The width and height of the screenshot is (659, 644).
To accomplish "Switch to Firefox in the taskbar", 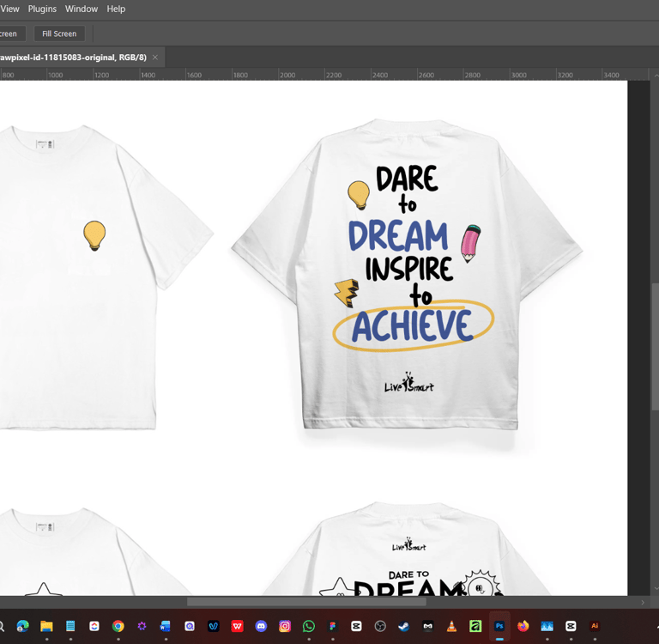I will pos(523,626).
